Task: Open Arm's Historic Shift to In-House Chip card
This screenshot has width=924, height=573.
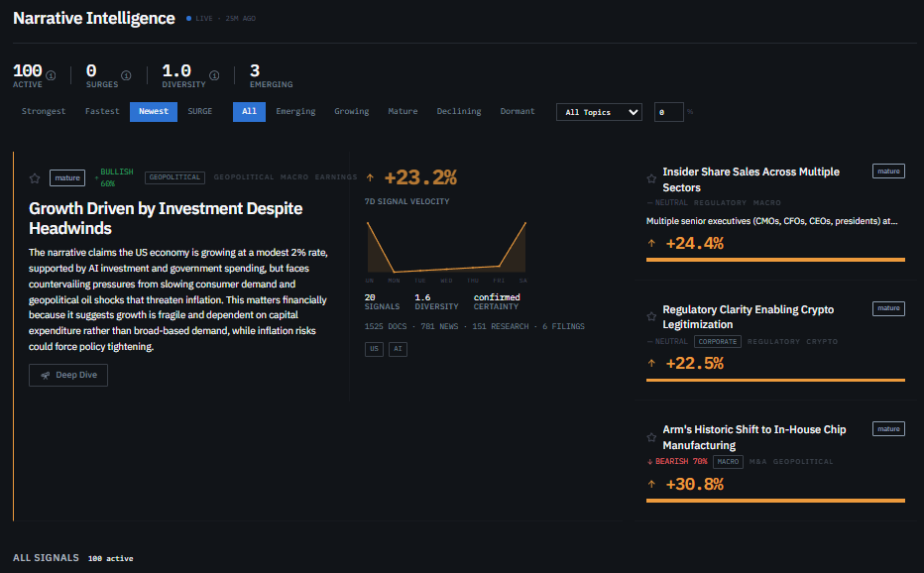Action: click(754, 437)
